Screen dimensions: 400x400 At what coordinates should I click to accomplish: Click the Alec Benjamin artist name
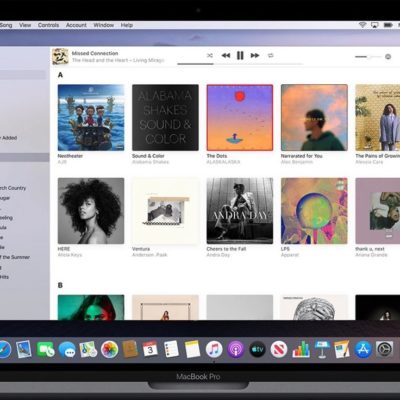297,162
